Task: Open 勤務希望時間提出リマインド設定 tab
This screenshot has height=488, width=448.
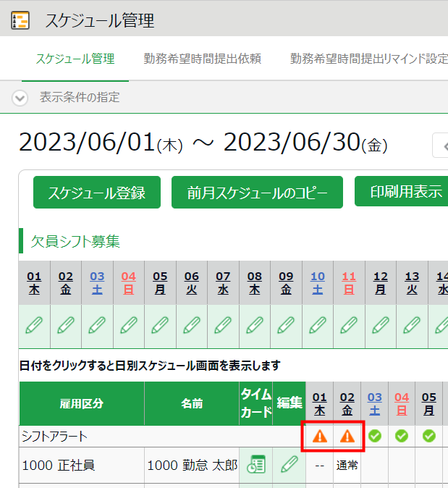Action: [x=368, y=59]
